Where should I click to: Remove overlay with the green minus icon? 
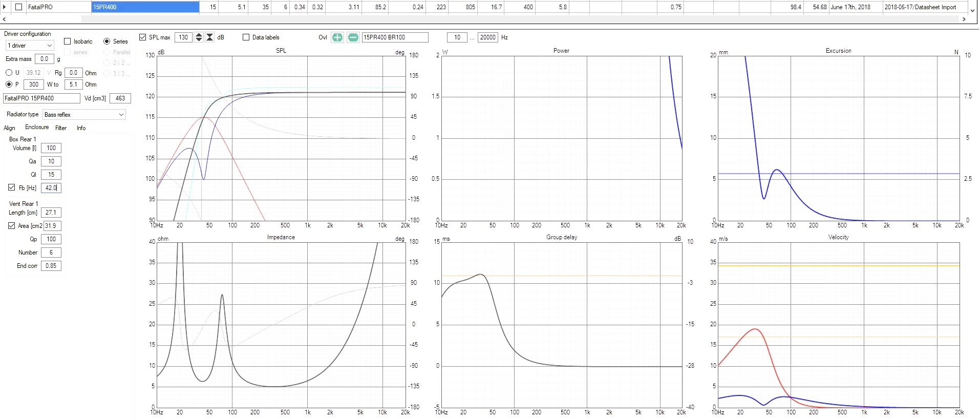[353, 37]
